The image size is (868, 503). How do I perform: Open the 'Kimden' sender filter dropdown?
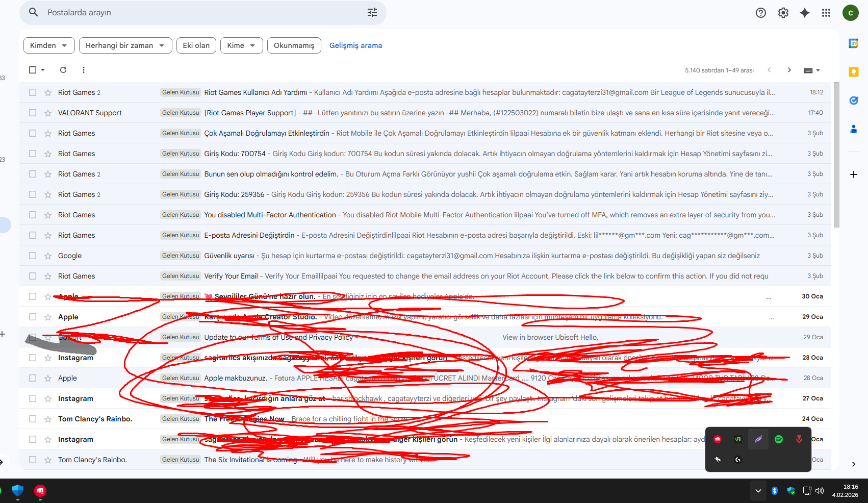click(49, 45)
